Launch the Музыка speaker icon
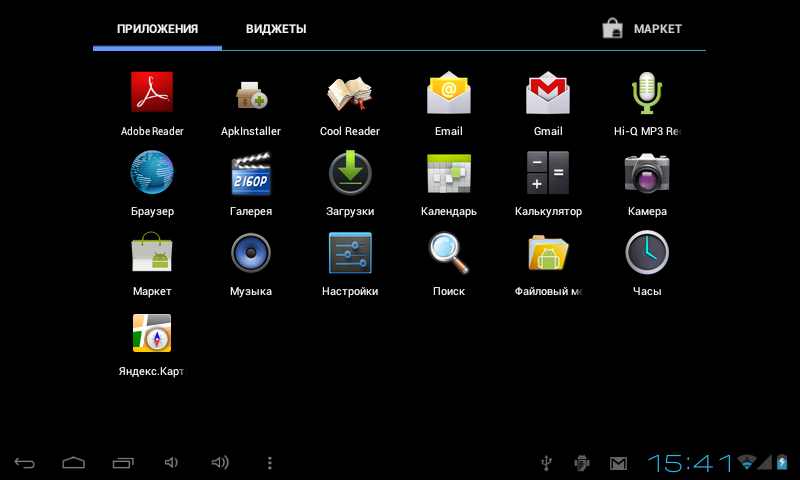 click(x=251, y=252)
